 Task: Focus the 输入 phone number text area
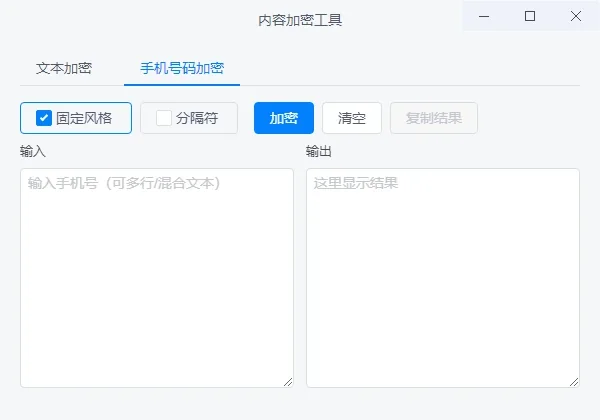tap(157, 278)
